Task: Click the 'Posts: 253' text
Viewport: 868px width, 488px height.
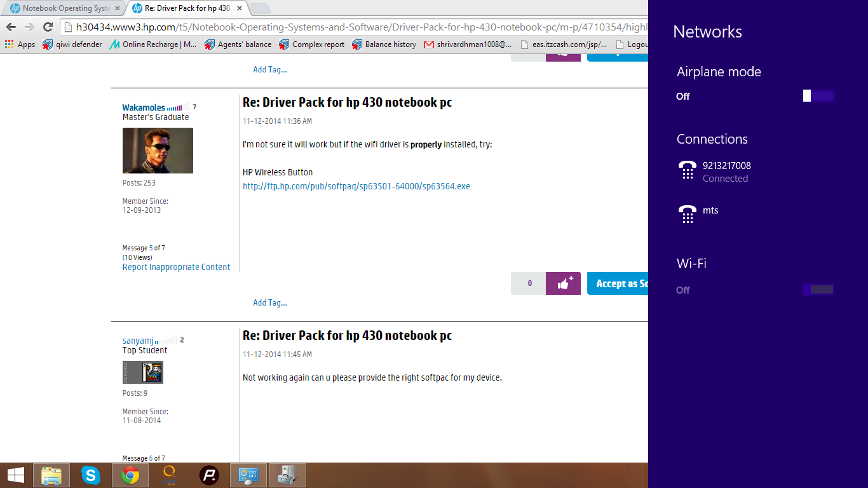Action: pyautogui.click(x=139, y=183)
